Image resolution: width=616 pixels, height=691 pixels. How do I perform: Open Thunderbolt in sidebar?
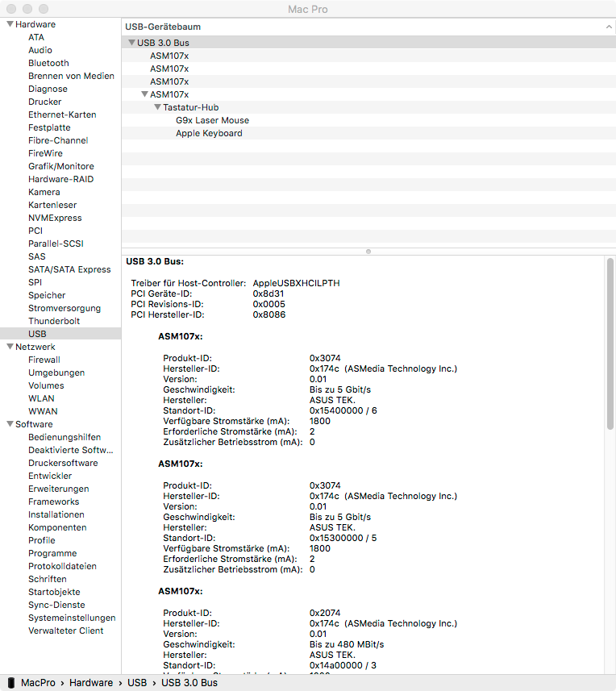tap(54, 321)
